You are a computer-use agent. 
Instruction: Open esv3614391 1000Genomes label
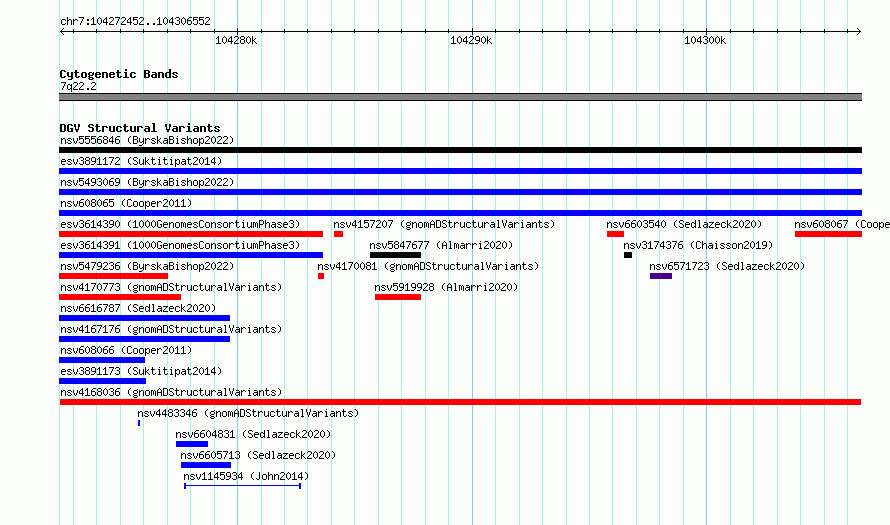180,245
